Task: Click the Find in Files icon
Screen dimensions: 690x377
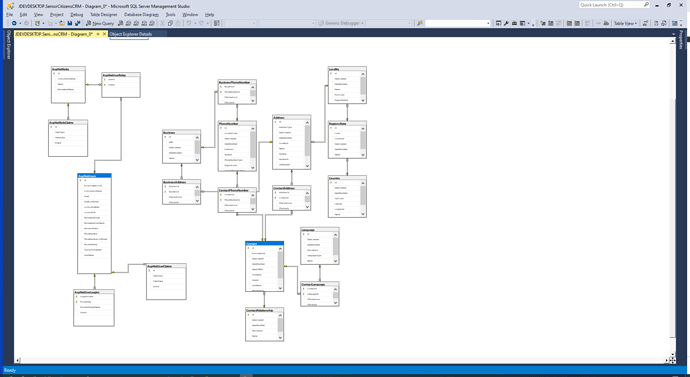Action: pos(419,23)
